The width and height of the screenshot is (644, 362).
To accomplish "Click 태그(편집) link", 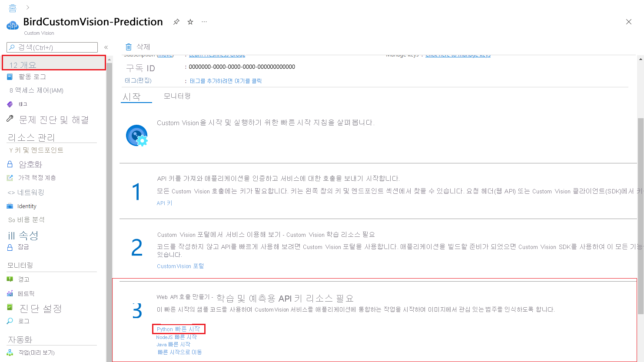I will tap(138, 81).
